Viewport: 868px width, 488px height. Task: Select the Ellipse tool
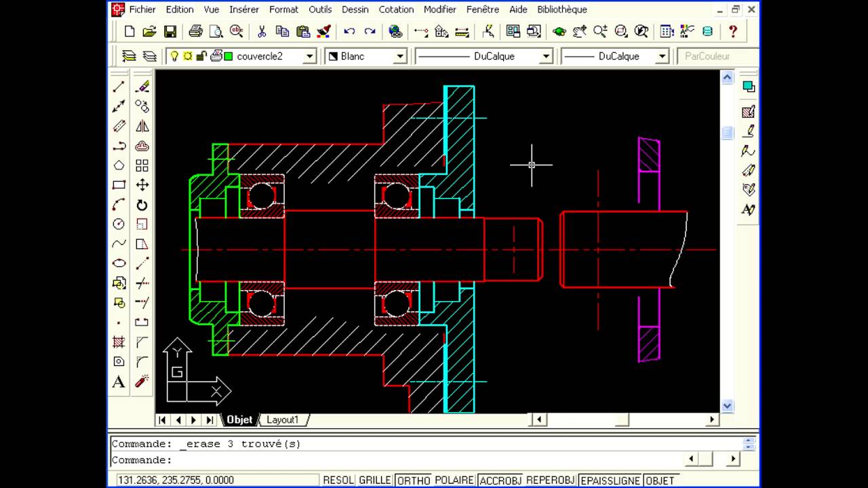tap(119, 264)
